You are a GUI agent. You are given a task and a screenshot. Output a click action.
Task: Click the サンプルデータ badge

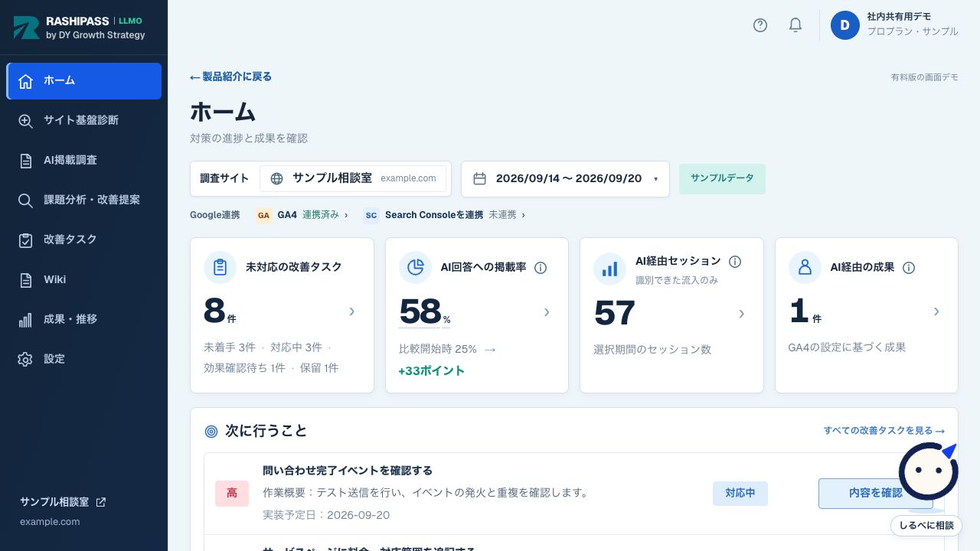click(x=722, y=178)
